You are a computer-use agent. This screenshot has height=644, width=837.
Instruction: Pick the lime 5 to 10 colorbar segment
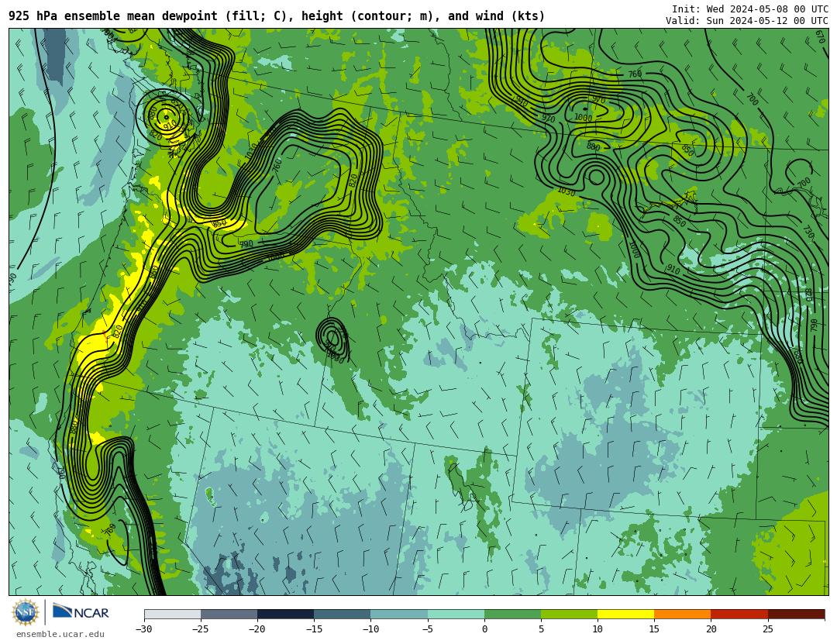coord(569,614)
